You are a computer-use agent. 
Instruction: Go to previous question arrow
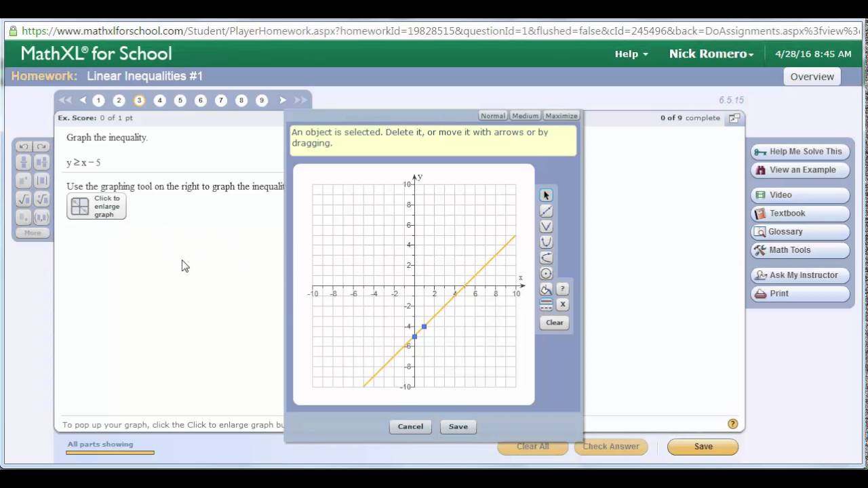click(x=83, y=100)
